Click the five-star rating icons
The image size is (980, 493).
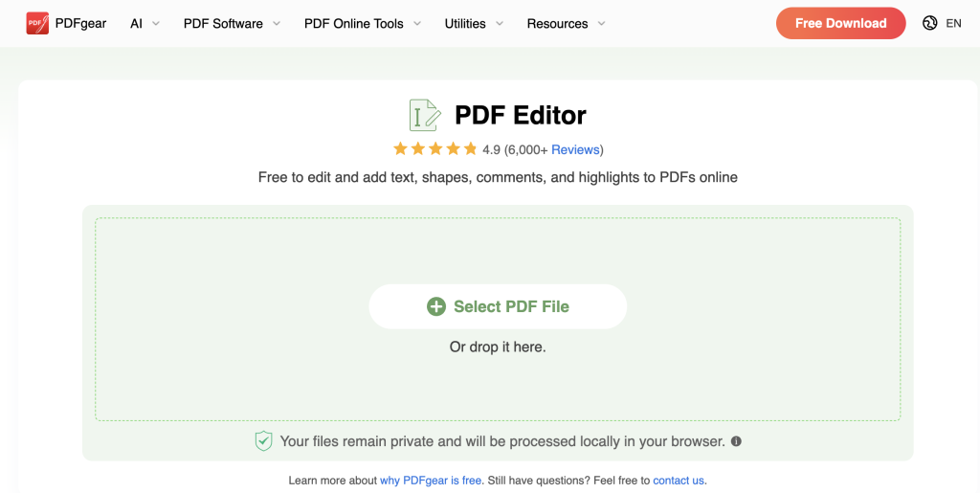click(434, 149)
